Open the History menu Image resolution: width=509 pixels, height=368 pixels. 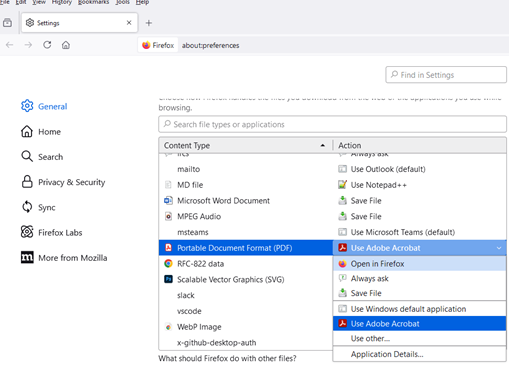pos(62,2)
